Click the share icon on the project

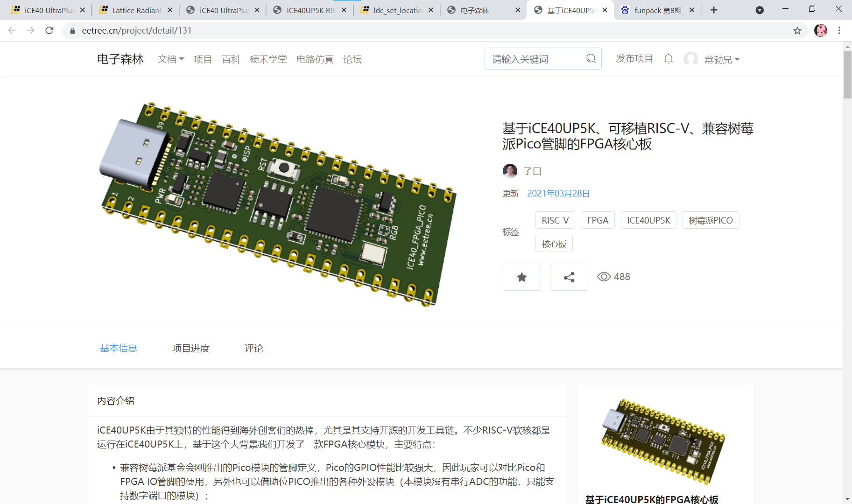tap(569, 277)
